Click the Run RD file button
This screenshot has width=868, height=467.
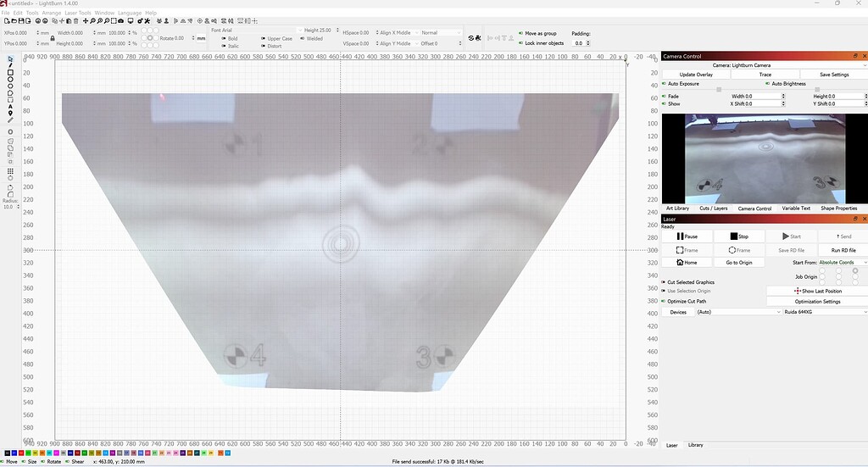point(843,250)
